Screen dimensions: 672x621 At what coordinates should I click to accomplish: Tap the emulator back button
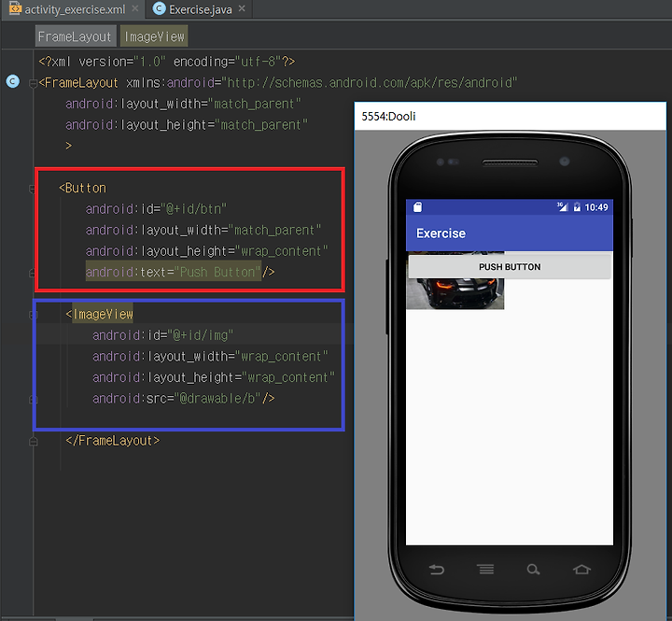click(437, 570)
